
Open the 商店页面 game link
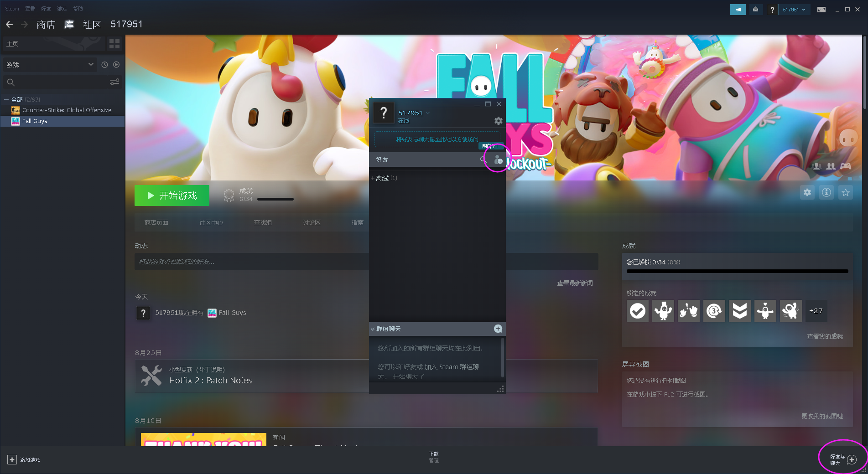tap(156, 222)
